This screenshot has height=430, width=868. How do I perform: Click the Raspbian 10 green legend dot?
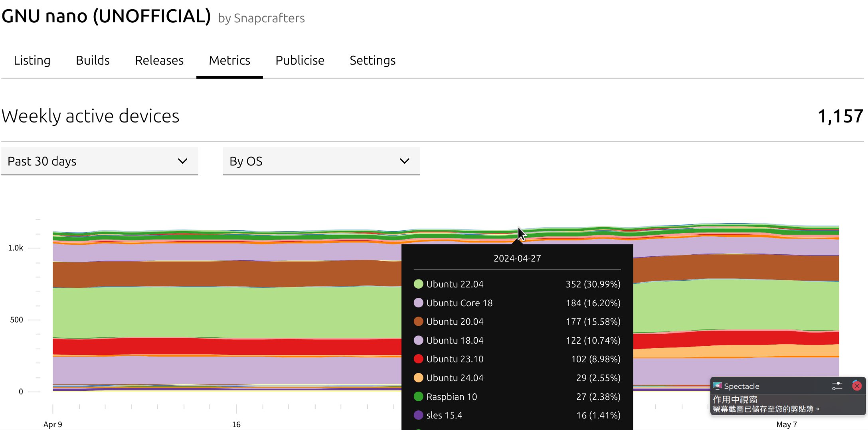coord(418,396)
